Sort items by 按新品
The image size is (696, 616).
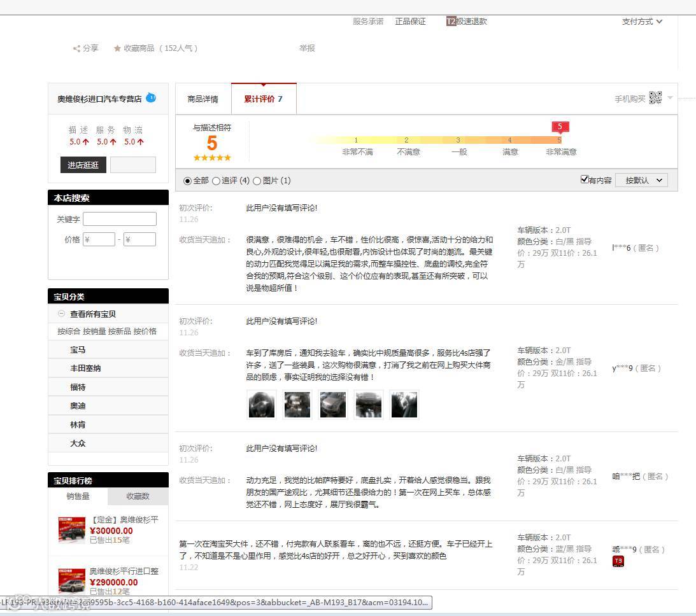(x=120, y=332)
